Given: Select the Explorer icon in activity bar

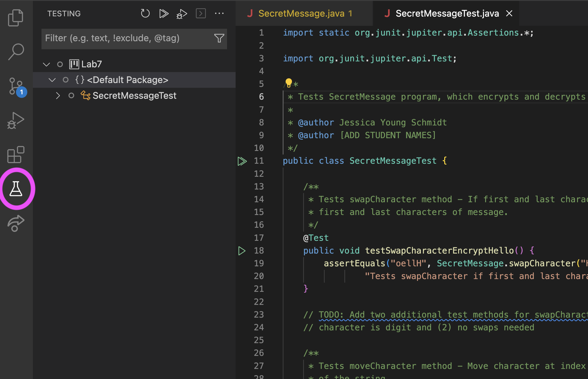Looking at the screenshot, I should [x=15, y=17].
